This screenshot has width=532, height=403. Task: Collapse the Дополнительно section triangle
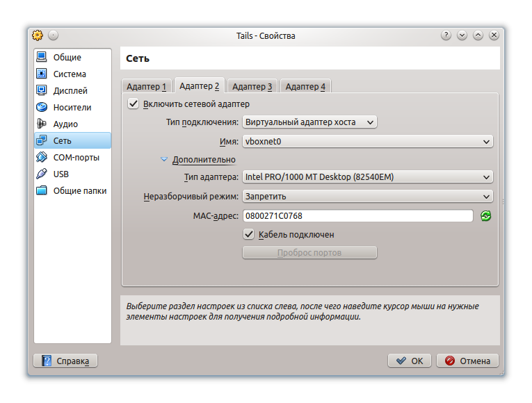[164, 160]
